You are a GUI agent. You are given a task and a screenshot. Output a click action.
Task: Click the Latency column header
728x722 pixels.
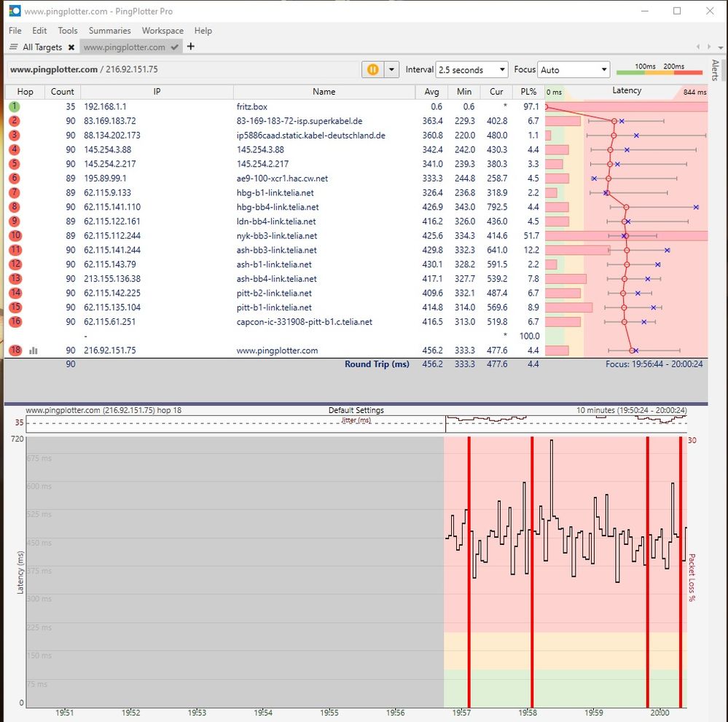pyautogui.click(x=626, y=91)
